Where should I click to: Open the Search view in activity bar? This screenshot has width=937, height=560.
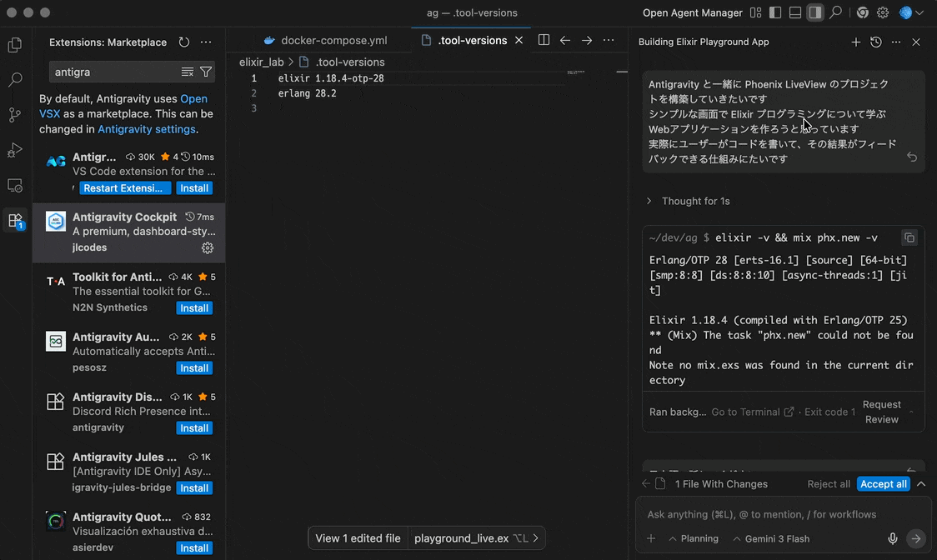[x=15, y=79]
